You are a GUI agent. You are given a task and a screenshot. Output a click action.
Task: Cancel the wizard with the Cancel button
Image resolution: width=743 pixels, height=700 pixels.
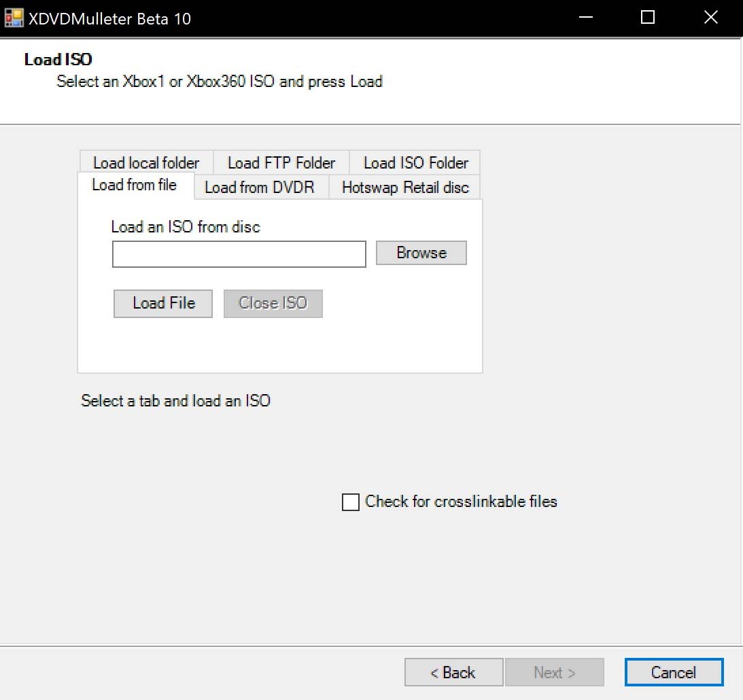(x=674, y=672)
